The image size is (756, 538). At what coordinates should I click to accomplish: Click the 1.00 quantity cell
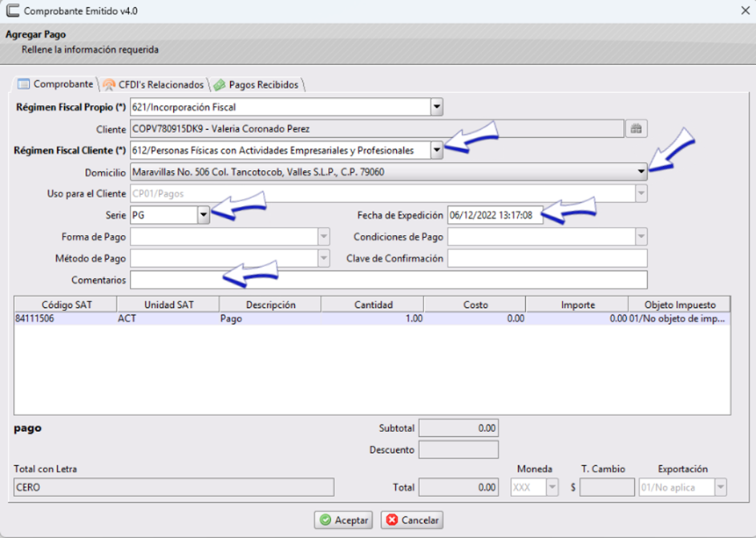373,318
